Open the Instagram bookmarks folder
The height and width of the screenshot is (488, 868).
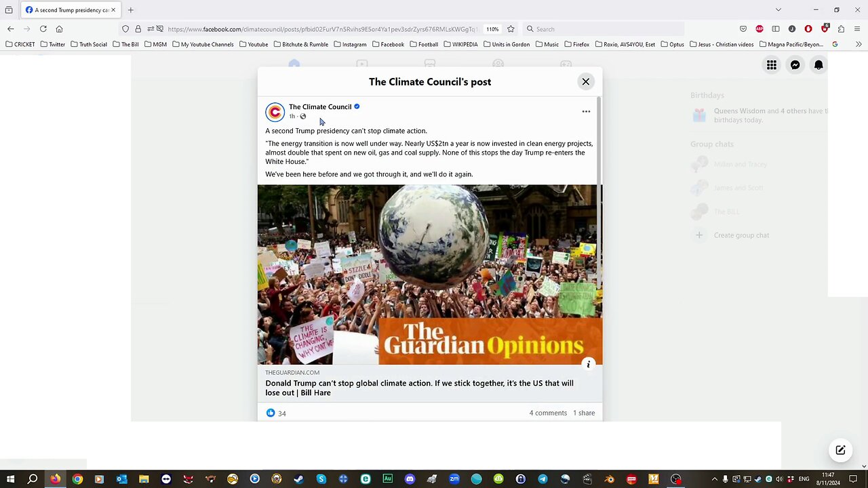coord(350,45)
